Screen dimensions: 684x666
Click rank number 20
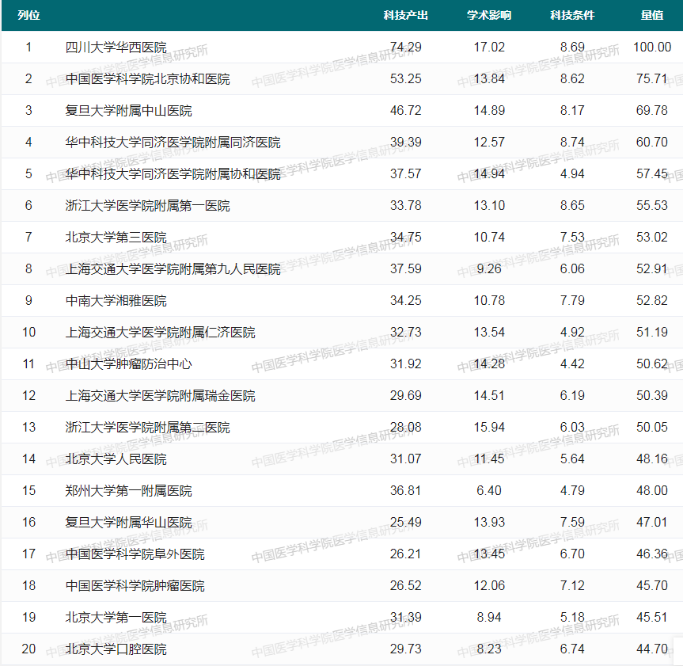29,649
